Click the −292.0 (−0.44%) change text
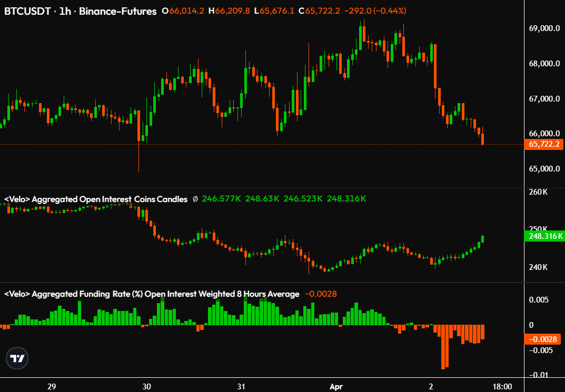 tap(375, 11)
